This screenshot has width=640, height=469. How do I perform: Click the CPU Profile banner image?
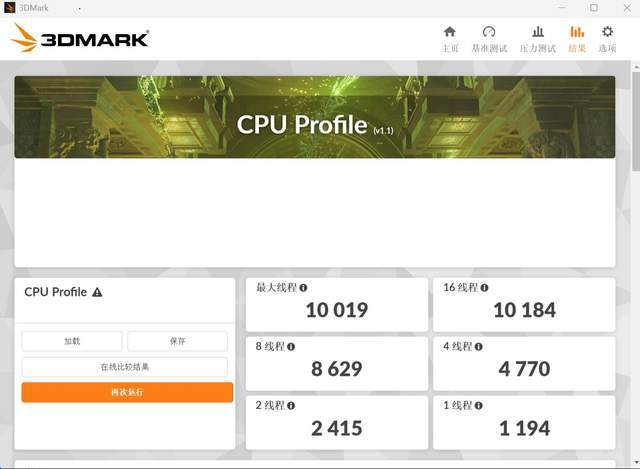pyautogui.click(x=315, y=117)
